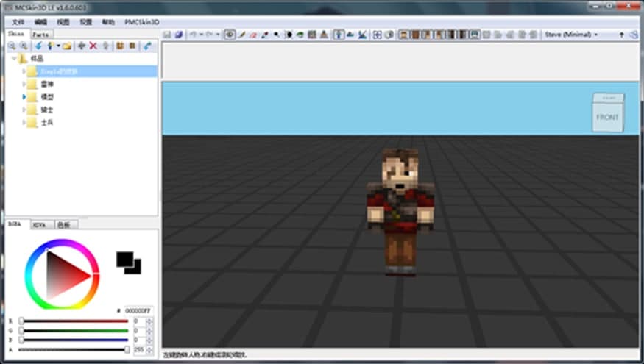Click the clone skin icon
This screenshot has width=644, height=364.
[105, 46]
